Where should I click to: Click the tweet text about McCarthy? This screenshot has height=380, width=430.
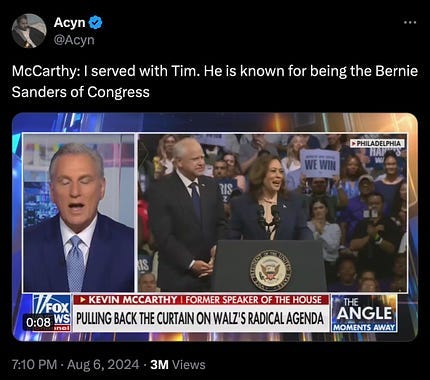coord(215,81)
